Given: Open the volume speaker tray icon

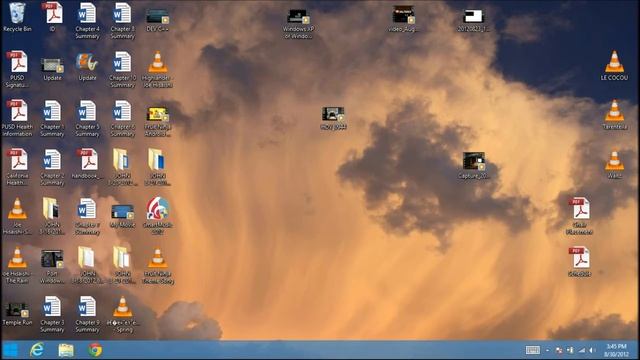Looking at the screenshot, I should 592,350.
